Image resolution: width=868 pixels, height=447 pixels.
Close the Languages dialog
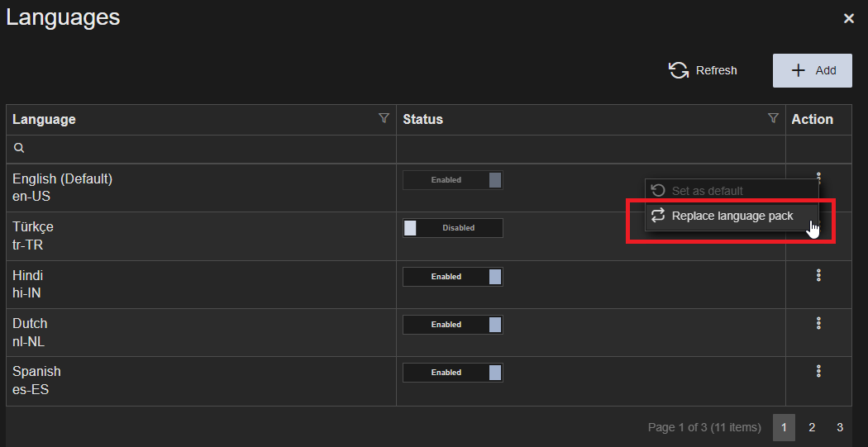click(848, 18)
